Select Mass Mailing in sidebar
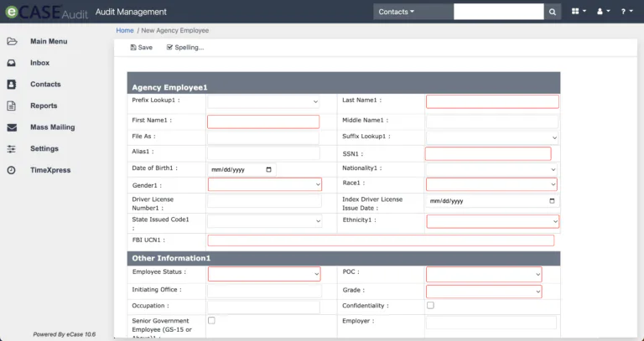Viewport: 644px width, 341px height. point(53,127)
